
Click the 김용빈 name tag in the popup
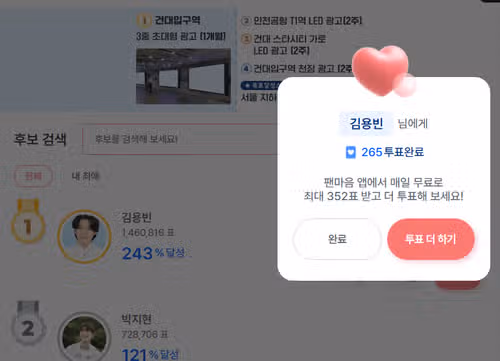(366, 124)
